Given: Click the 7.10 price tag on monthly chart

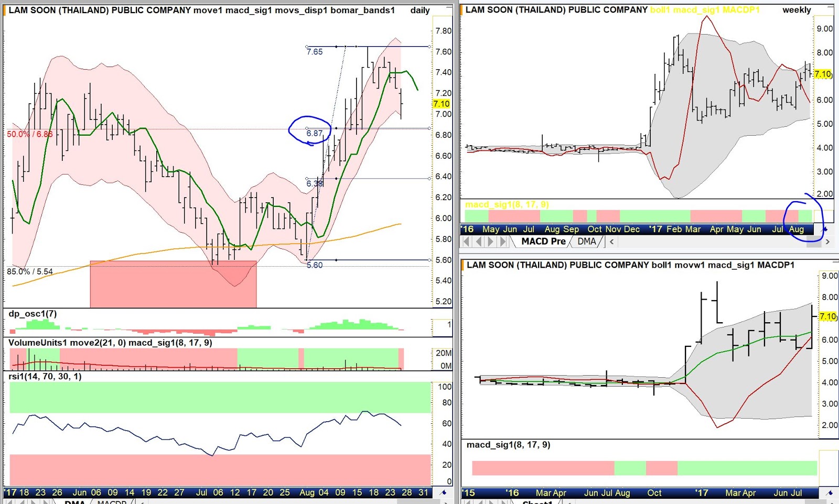Looking at the screenshot, I should click(x=828, y=316).
